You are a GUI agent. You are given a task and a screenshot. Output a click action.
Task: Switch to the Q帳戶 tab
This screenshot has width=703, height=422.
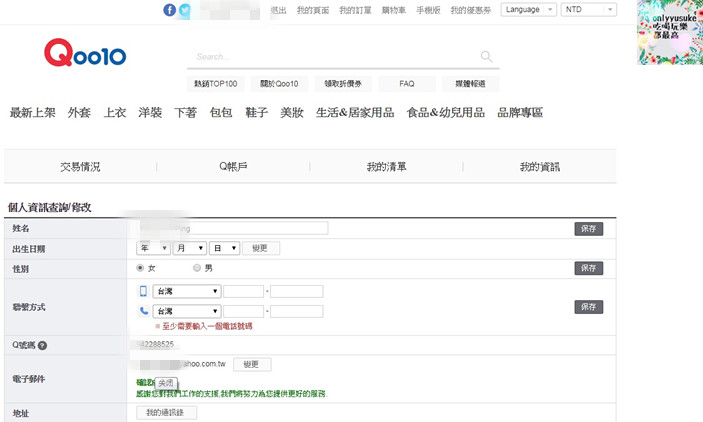[233, 167]
